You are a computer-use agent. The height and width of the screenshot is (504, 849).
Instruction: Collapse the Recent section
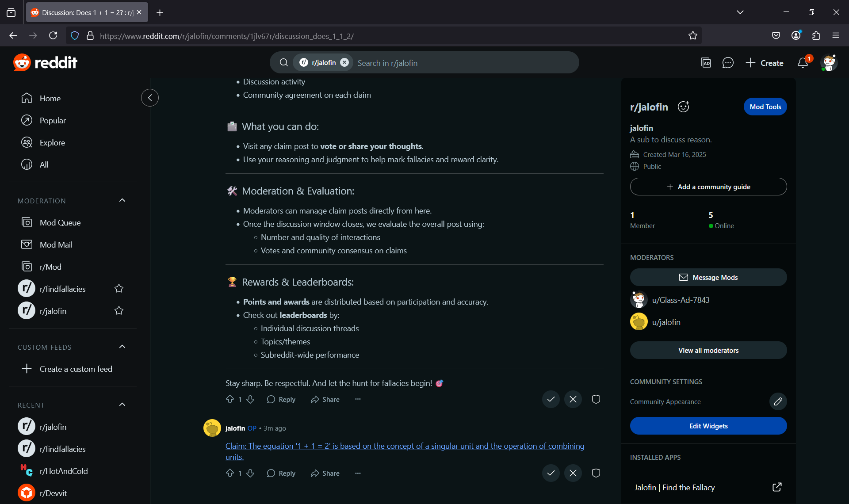click(x=122, y=405)
